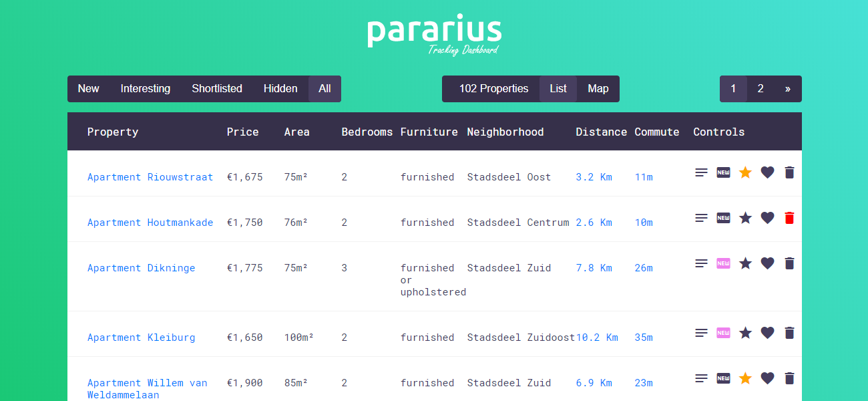Open details list icon for Apartment Kleiburg

(701, 333)
